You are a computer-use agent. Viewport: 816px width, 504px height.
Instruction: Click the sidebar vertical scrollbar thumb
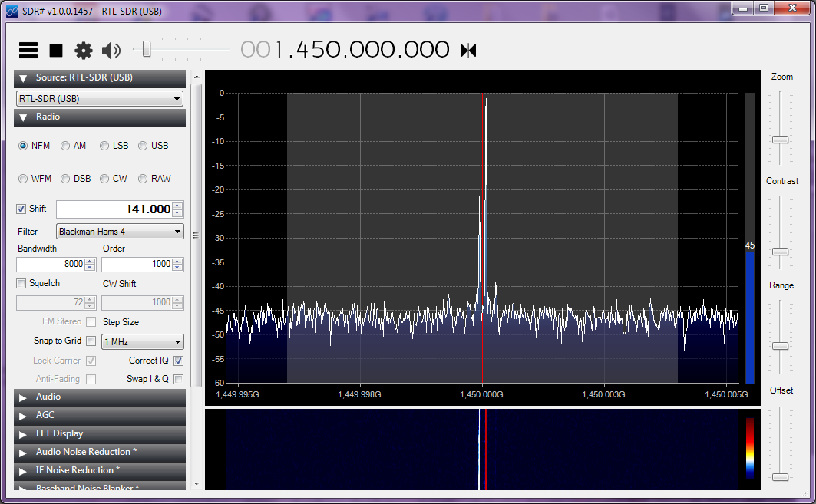[x=197, y=235]
